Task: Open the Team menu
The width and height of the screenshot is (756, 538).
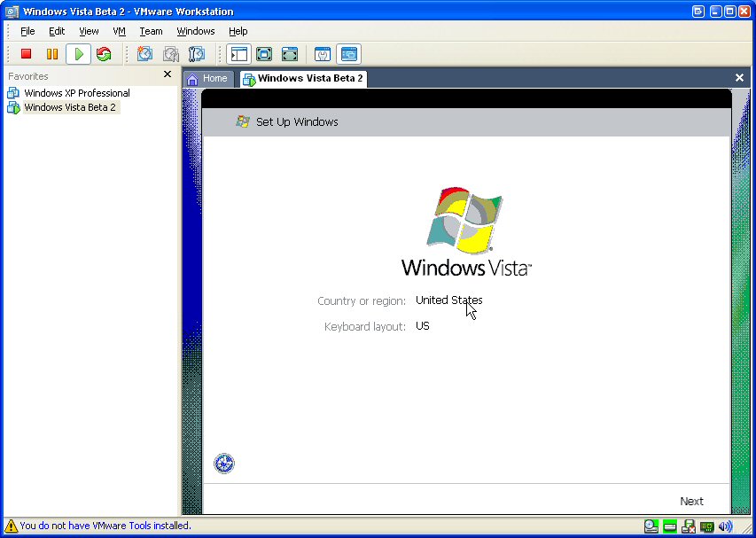Action: coord(151,31)
